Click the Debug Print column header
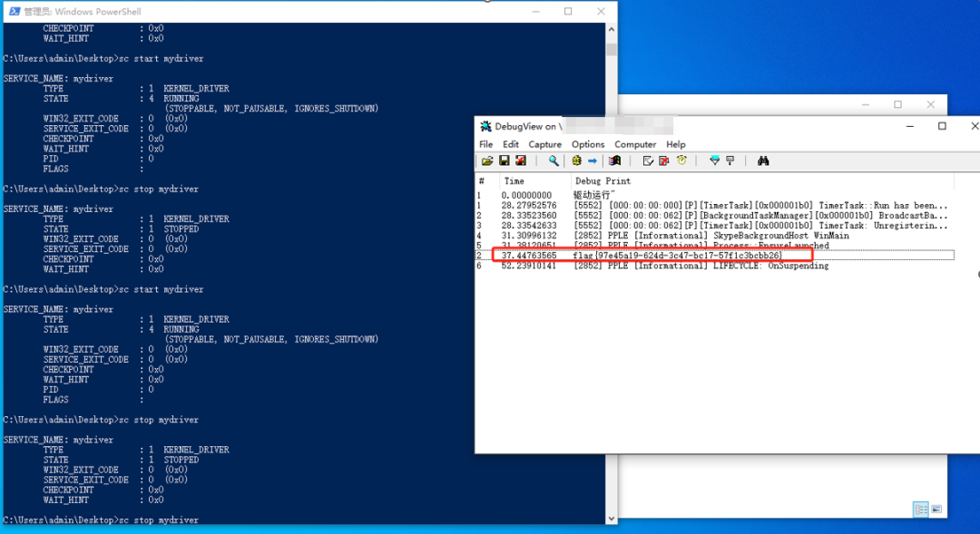The height and width of the screenshot is (534, 980). click(x=603, y=181)
